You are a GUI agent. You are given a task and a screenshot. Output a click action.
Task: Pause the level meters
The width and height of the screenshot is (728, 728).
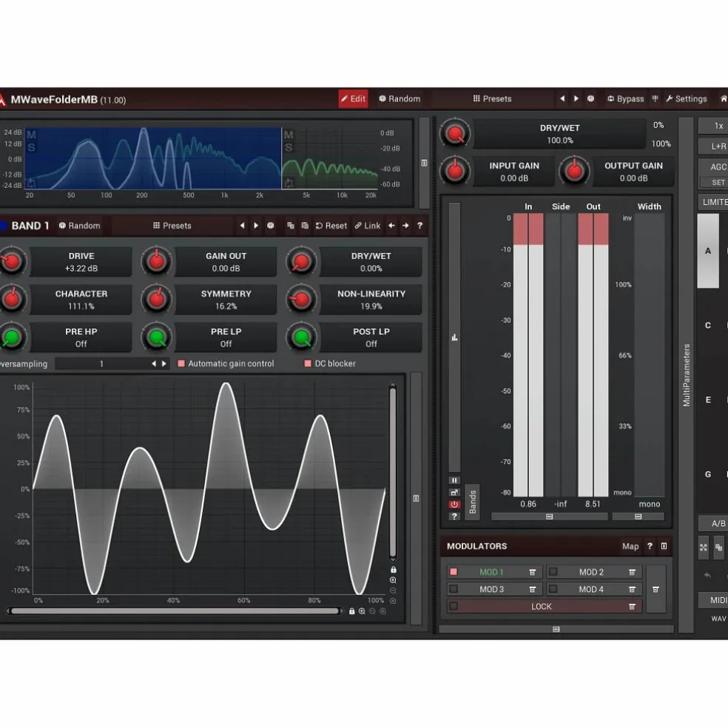454,481
